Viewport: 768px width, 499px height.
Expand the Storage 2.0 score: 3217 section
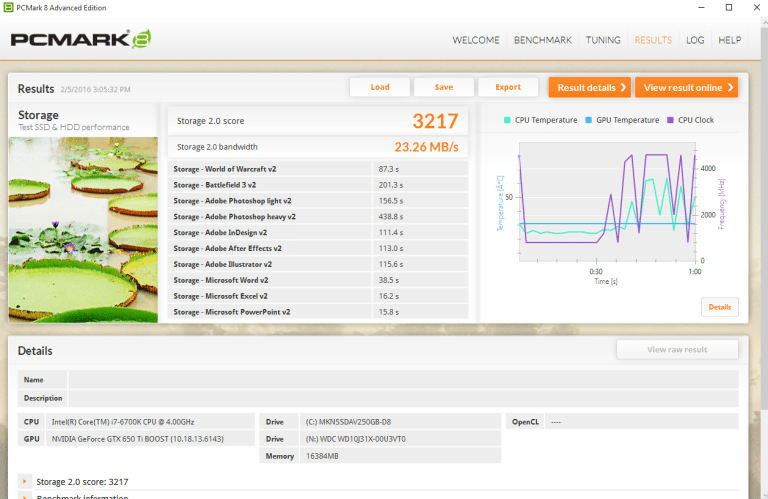pyautogui.click(x=24, y=482)
